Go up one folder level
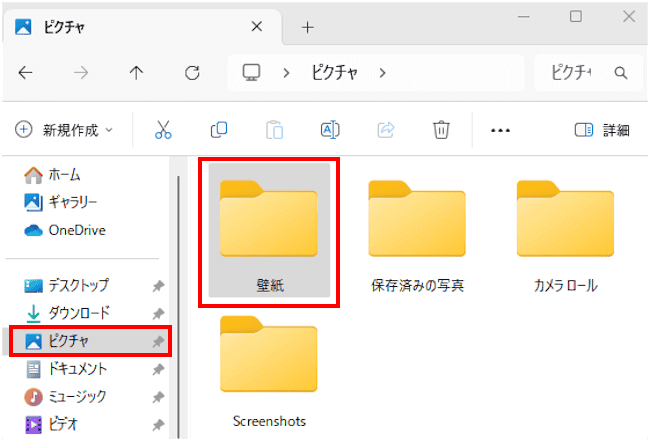Screen dimensions: 650x441 [x=136, y=73]
